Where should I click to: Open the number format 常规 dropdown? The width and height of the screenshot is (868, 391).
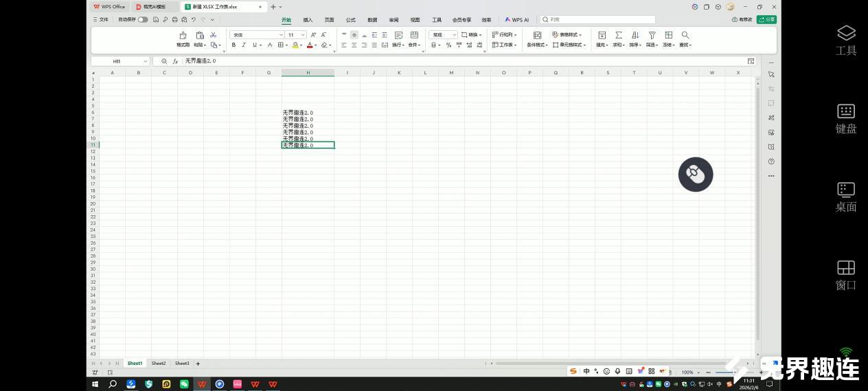pos(454,35)
